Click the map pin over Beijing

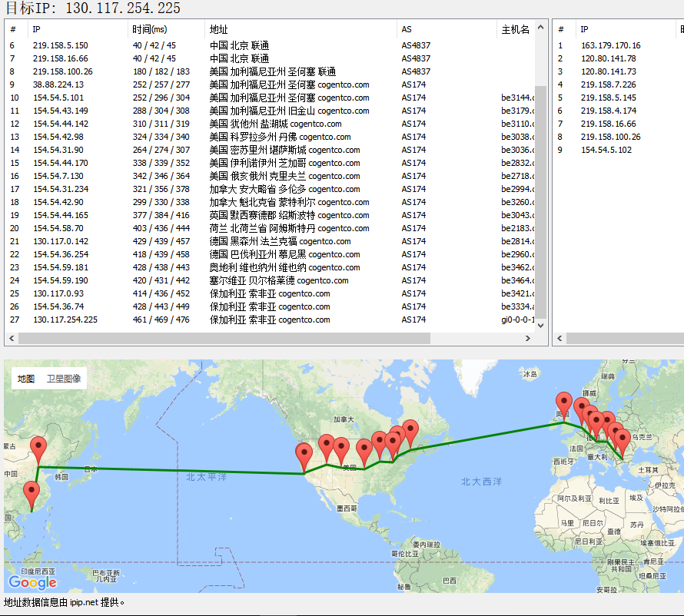38,449
